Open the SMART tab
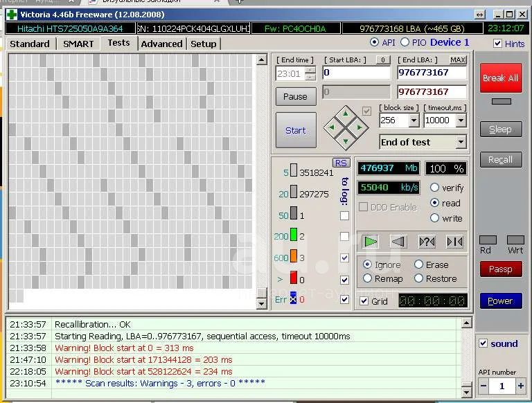This screenshot has height=403, width=532. [x=78, y=44]
